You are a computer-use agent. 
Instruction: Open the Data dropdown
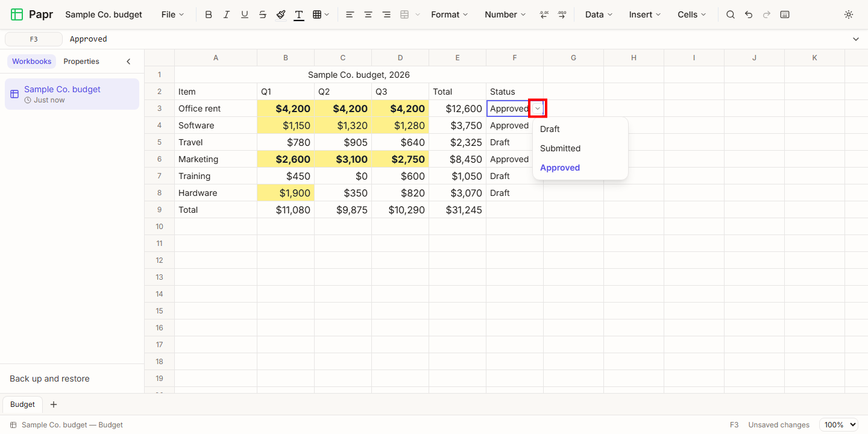pos(599,14)
